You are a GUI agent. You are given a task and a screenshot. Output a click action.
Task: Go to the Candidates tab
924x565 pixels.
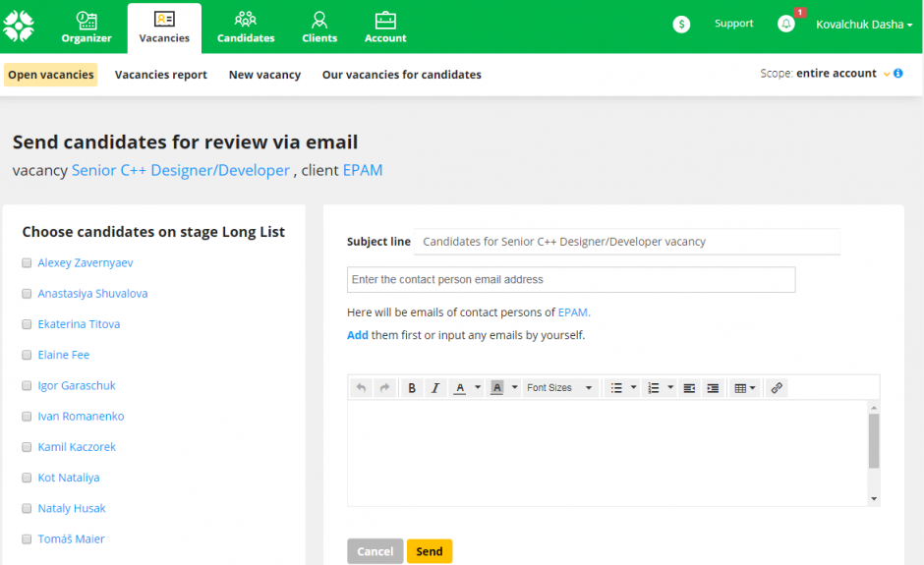point(246,27)
